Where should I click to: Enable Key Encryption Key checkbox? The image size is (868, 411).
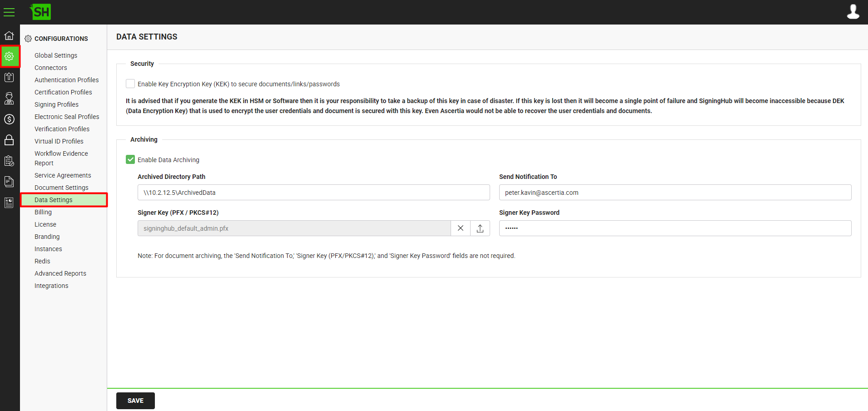[x=130, y=84]
